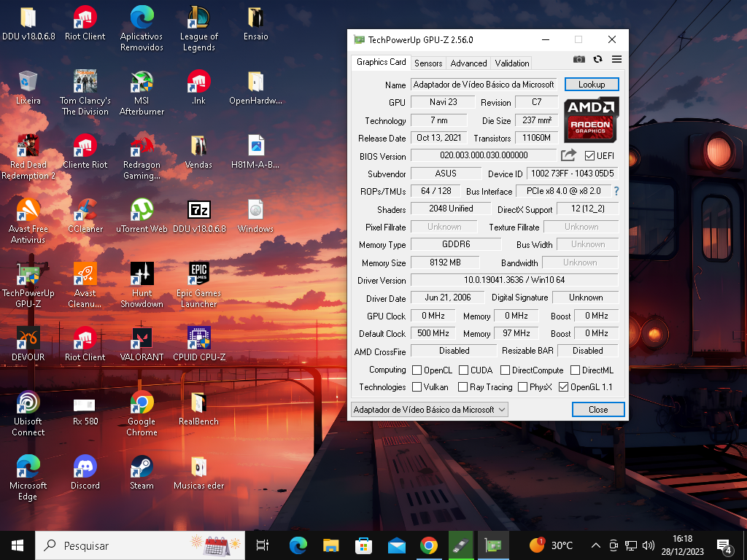747x560 pixels.
Task: Select the CCleaner desktop icon
Action: (85, 216)
